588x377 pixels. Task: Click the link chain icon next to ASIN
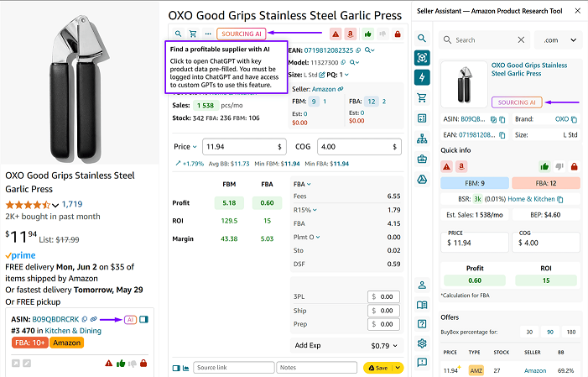pyautogui.click(x=93, y=319)
